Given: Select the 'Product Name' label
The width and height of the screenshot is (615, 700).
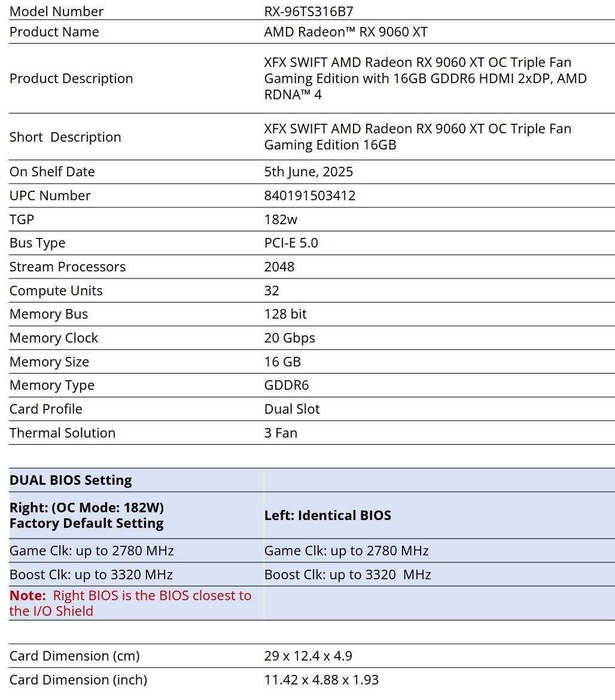Looking at the screenshot, I should click(54, 32).
